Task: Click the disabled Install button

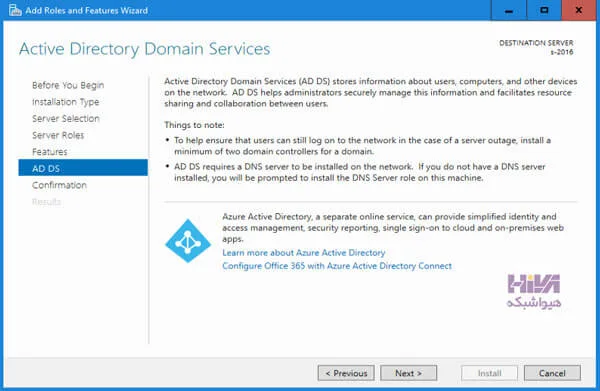Action: tap(489, 373)
